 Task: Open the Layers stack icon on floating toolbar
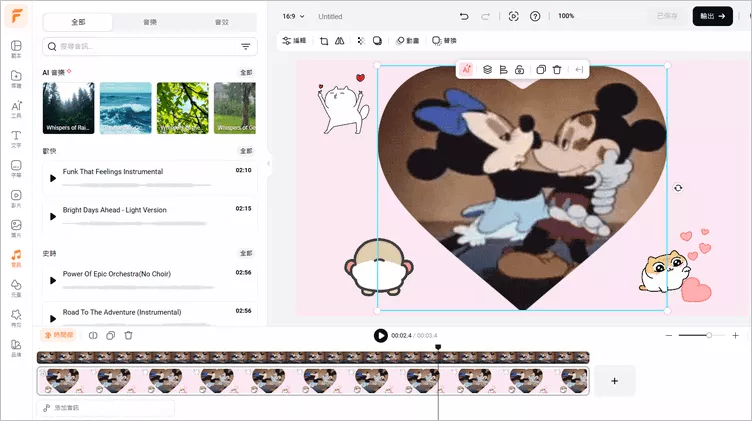tap(487, 70)
